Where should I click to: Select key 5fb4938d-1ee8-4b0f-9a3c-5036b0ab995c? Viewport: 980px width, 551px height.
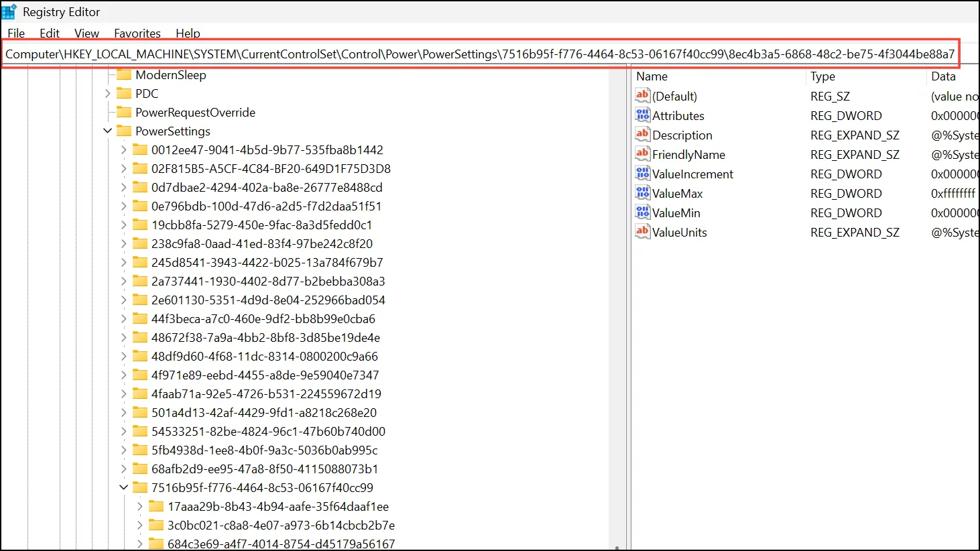[x=264, y=450]
